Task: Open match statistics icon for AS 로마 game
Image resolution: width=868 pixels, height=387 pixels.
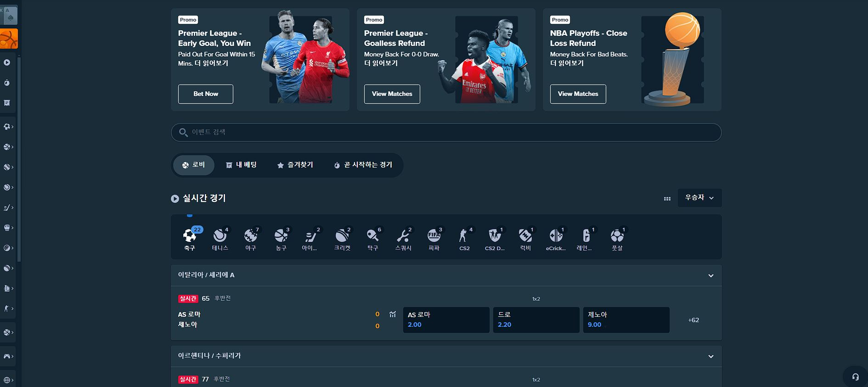Action: click(x=393, y=314)
